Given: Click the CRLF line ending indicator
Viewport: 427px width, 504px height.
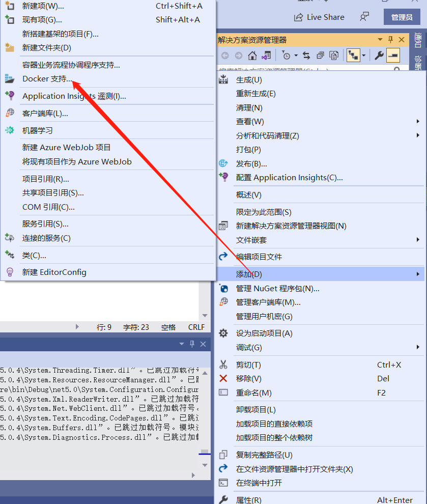Looking at the screenshot, I should 196,327.
